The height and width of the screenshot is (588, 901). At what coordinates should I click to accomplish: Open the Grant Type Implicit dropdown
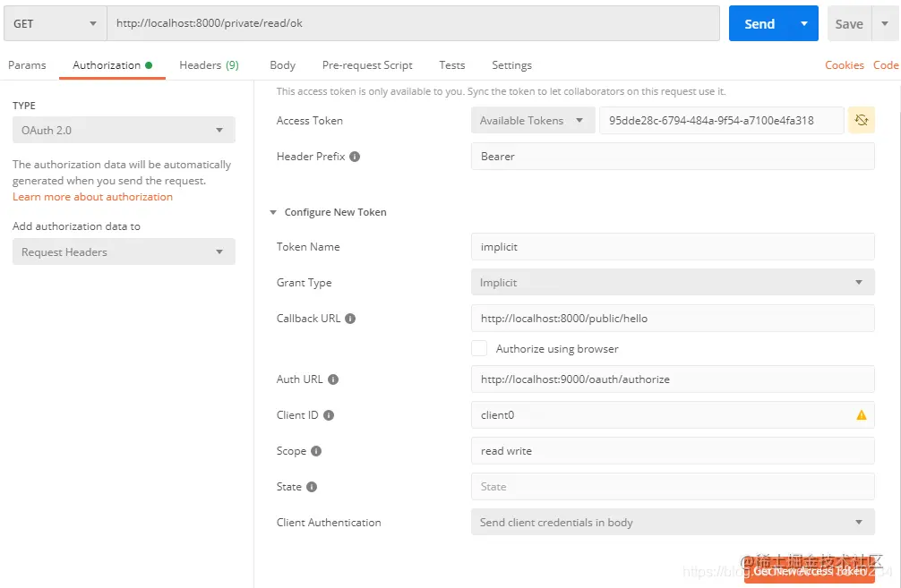[673, 283]
